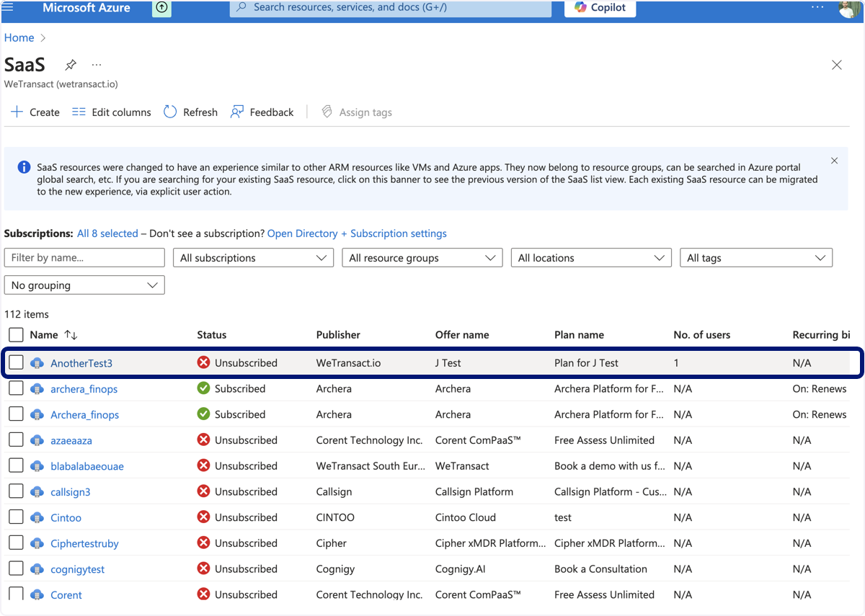Click Create to add a SaaS resource
865x616 pixels.
[x=35, y=112]
